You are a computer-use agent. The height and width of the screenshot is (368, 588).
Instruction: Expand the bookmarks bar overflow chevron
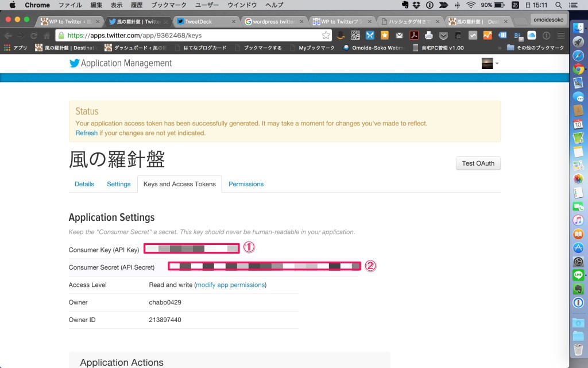(x=499, y=48)
